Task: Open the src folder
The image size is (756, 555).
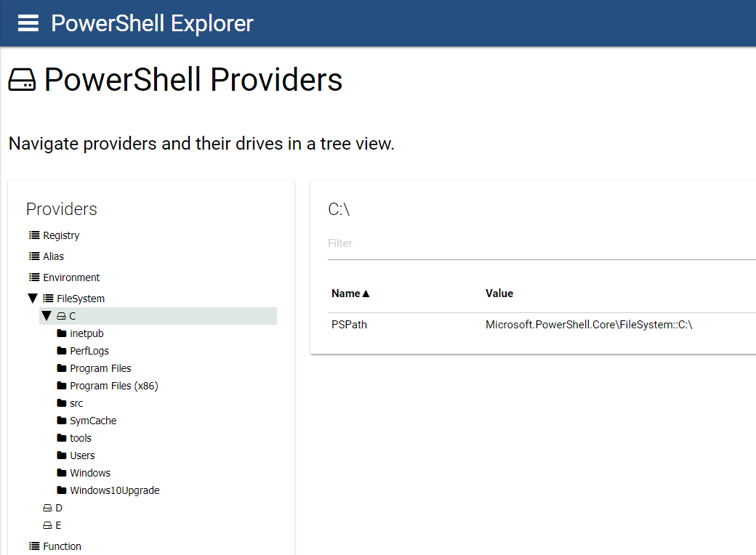Action: pos(76,403)
